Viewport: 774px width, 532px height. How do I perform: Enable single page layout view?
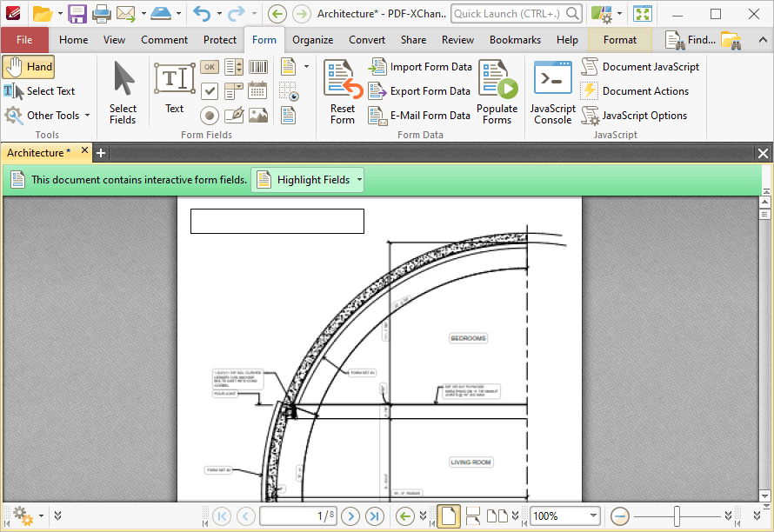449,516
